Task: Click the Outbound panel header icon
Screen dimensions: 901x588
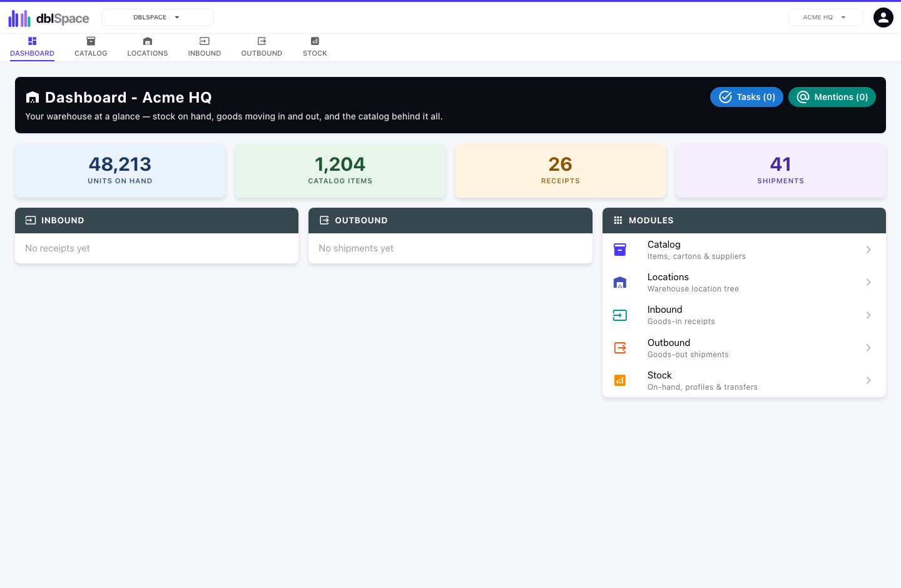Action: [324, 220]
